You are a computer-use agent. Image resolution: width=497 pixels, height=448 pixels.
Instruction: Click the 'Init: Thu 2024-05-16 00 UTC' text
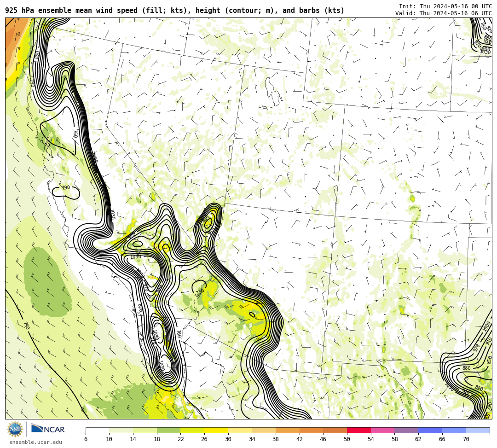point(445,6)
